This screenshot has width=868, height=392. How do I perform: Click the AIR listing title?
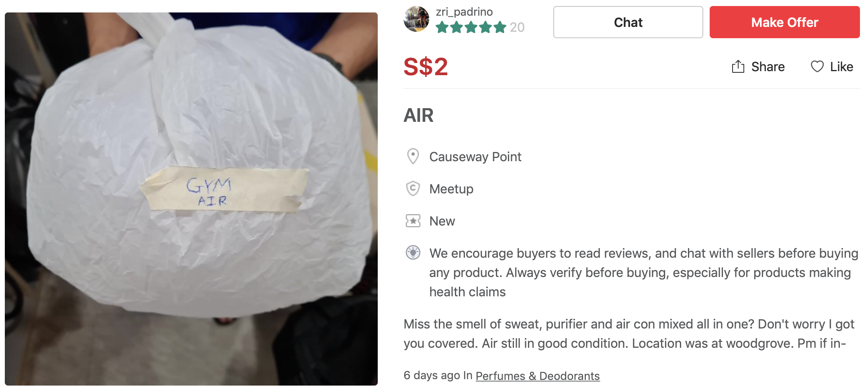pyautogui.click(x=418, y=115)
